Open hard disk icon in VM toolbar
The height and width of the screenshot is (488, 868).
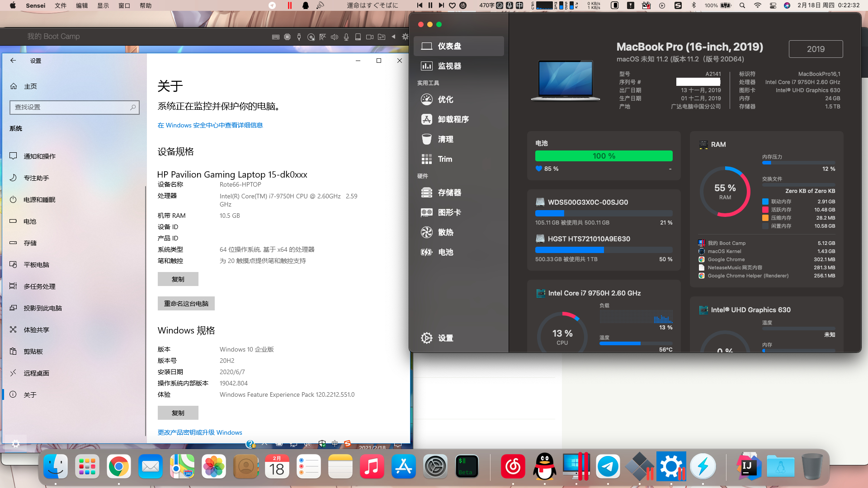358,37
